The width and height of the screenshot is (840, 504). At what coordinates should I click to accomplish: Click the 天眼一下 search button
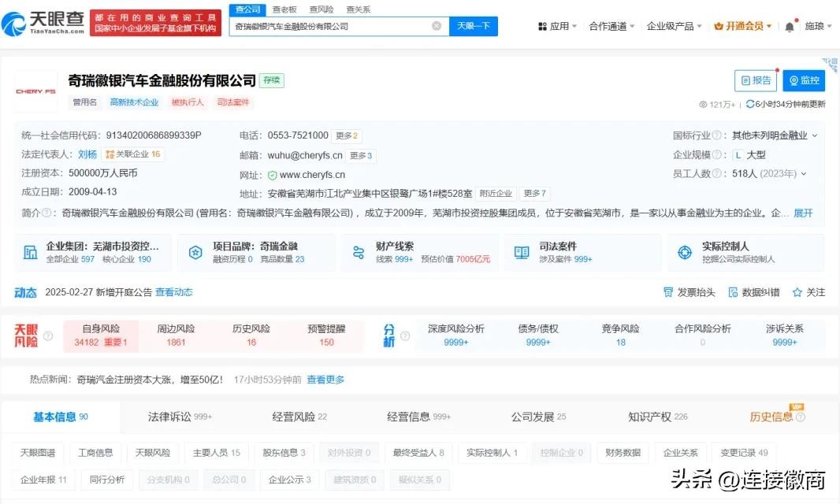coord(474,26)
